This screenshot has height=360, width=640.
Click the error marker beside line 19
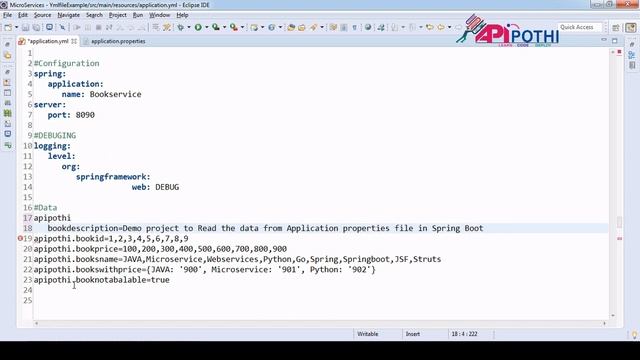(x=20, y=238)
